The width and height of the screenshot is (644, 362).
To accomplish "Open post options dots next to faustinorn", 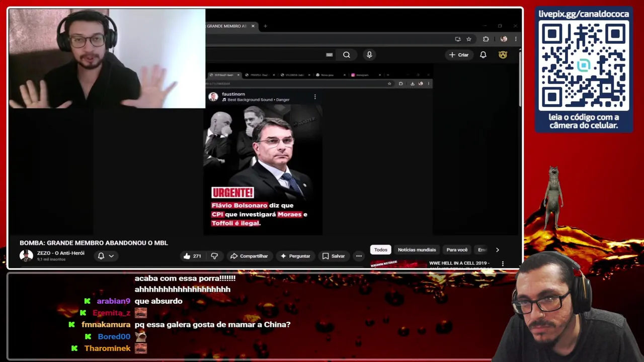I will point(315,97).
